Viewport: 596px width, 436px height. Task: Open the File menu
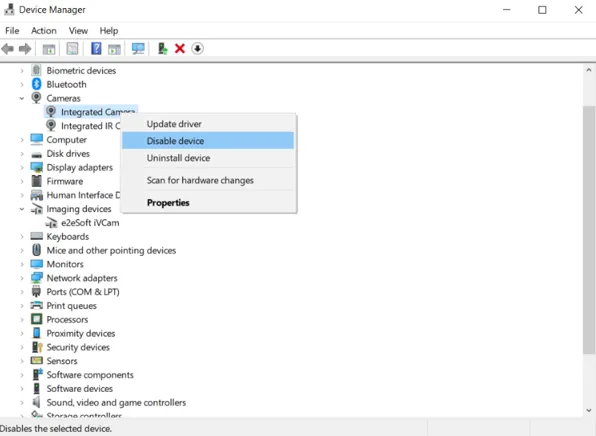[x=12, y=31]
